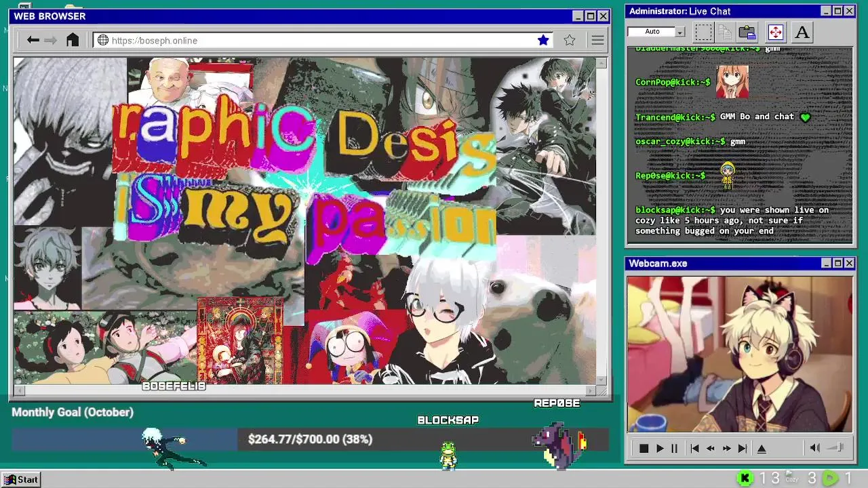868x488 pixels.
Task: Click Rep0se's small character emote in chat
Action: (728, 176)
